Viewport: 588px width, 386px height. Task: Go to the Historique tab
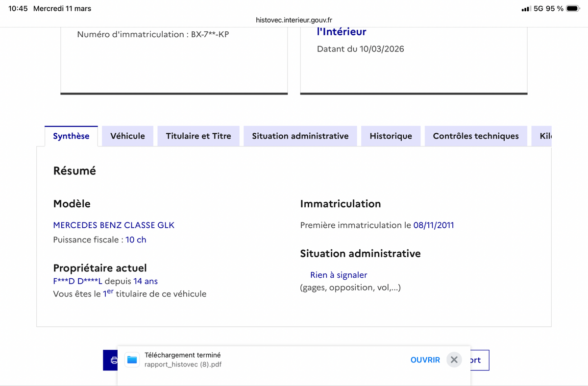[391, 136]
